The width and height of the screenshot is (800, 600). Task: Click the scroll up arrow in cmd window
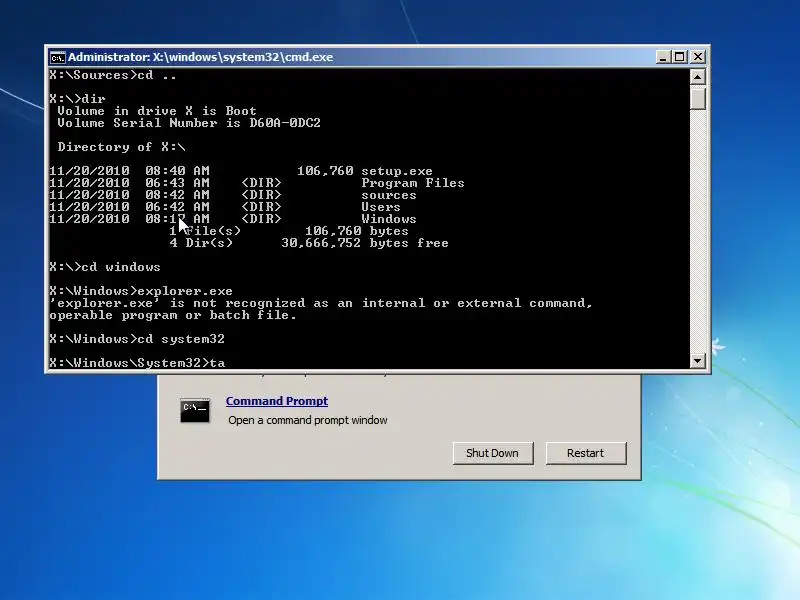(697, 77)
